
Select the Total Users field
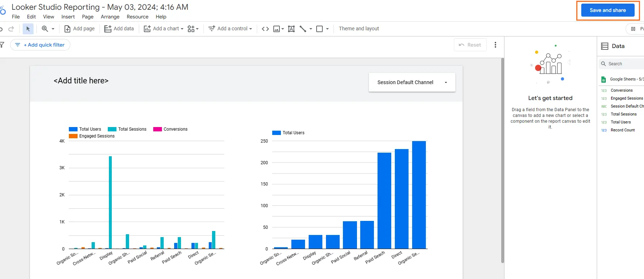click(x=622, y=122)
